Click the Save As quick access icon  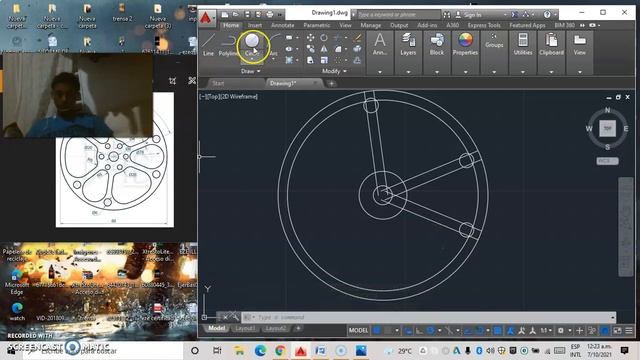coord(258,15)
